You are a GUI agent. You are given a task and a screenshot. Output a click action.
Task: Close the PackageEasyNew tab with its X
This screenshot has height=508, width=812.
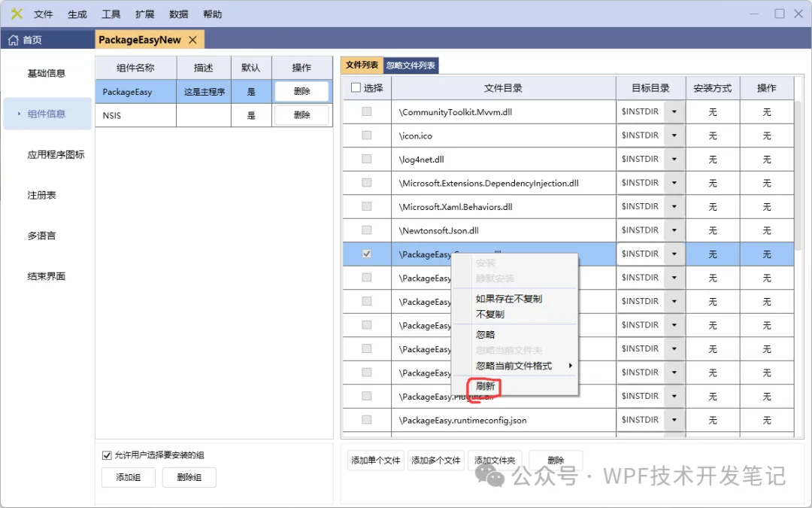tap(192, 40)
